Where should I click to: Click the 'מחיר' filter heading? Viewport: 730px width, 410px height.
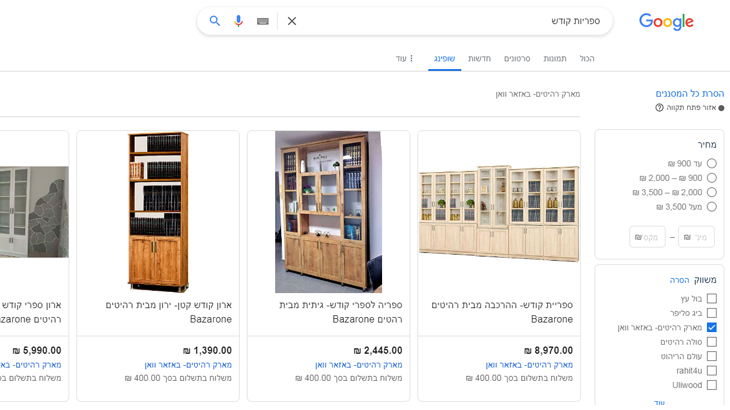(707, 145)
